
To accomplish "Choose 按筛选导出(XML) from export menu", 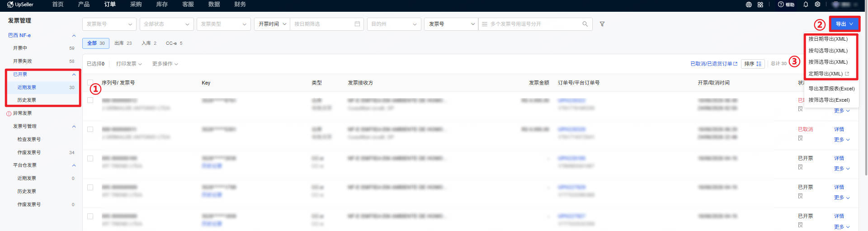I will [x=828, y=62].
